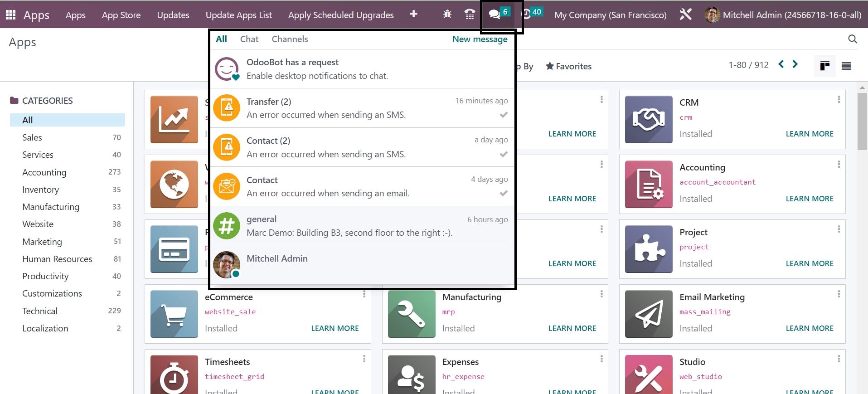
Task: Switch to list view icon
Action: 846,66
